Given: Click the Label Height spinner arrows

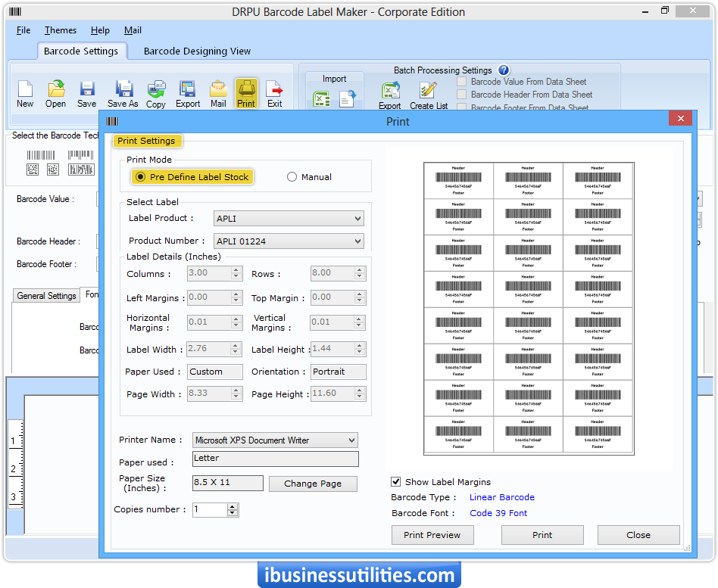Looking at the screenshot, I should point(360,349).
